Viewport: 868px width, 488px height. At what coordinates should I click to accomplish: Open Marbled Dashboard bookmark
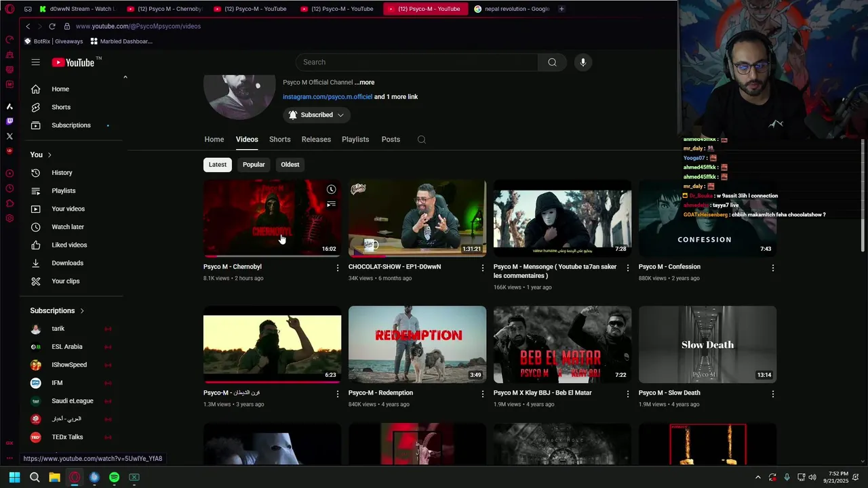121,41
